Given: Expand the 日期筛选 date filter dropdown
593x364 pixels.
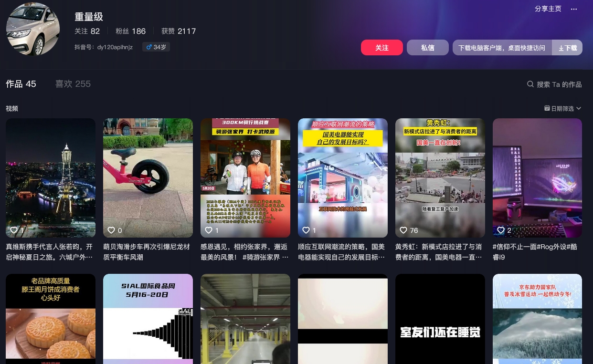Looking at the screenshot, I should tap(563, 108).
